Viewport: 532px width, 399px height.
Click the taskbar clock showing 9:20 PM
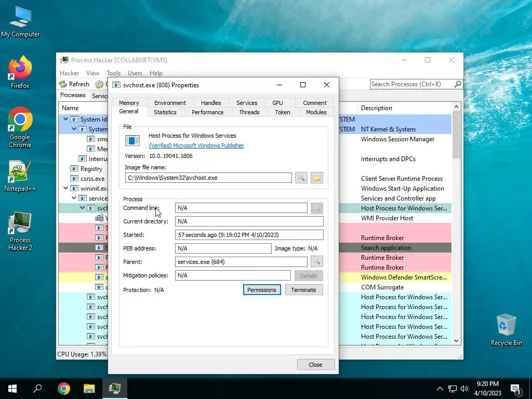[487, 389]
